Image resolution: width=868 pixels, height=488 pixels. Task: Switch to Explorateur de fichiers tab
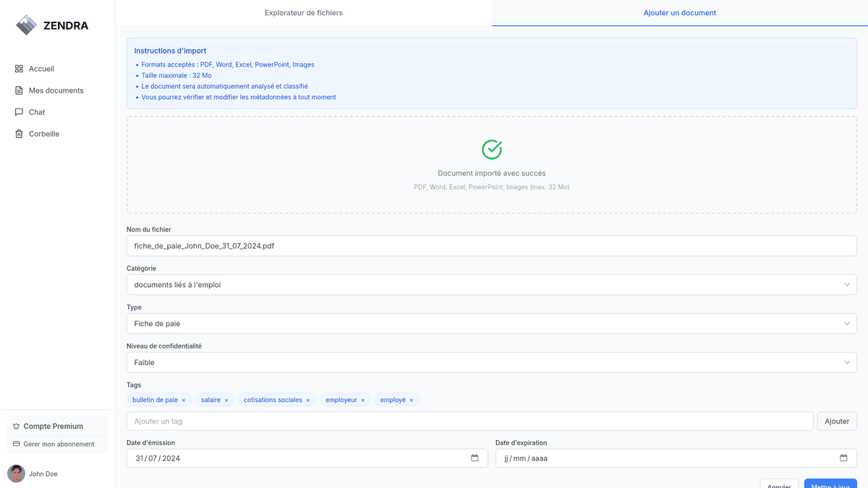(x=304, y=13)
